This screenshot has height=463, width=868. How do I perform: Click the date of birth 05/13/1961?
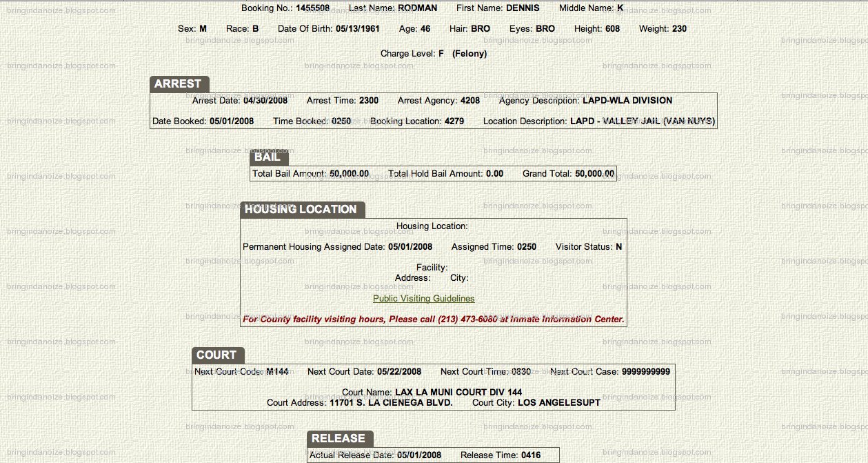coord(358,29)
